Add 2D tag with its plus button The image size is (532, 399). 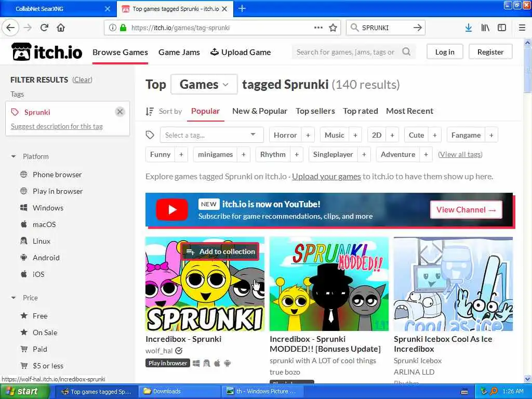pos(392,135)
